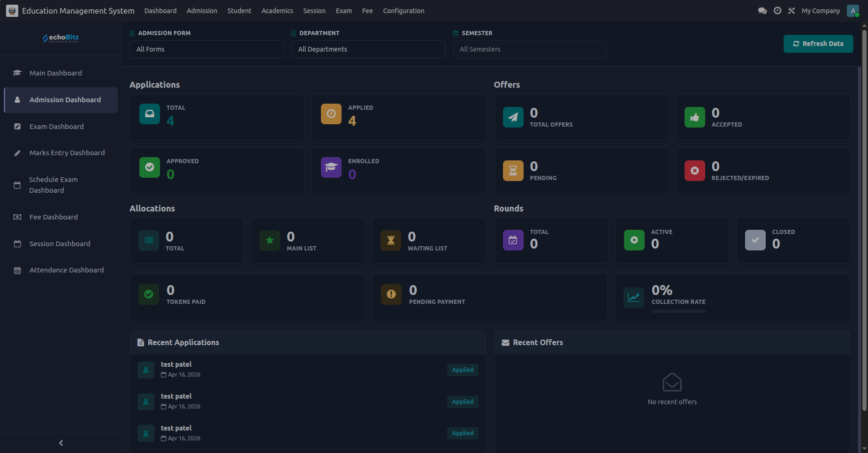868x453 pixels.
Task: Open the Academics menu
Action: tap(277, 11)
